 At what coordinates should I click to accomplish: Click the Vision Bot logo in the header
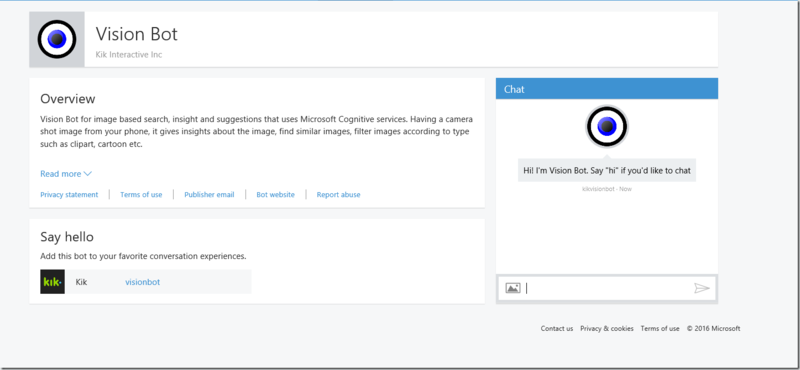(57, 39)
